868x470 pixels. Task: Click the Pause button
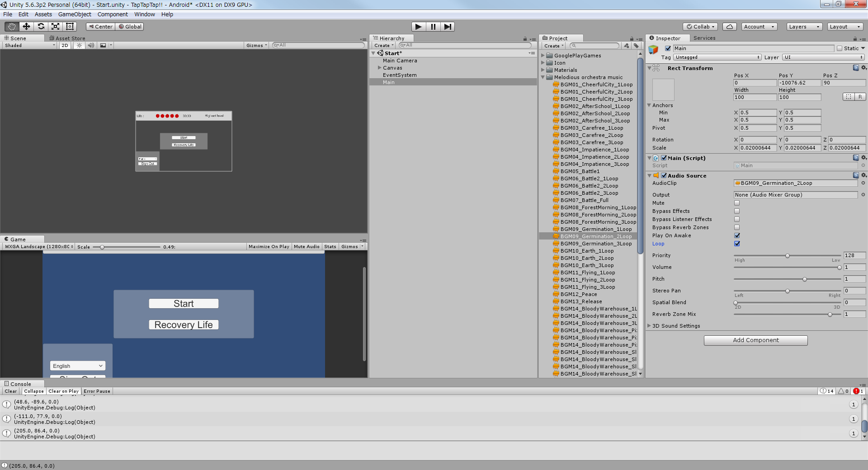(433, 27)
